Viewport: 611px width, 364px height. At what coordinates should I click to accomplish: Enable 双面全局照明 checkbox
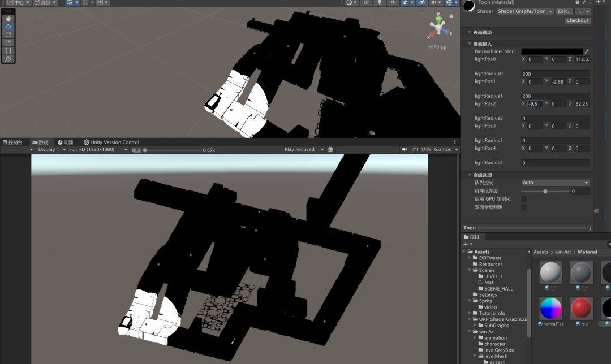pos(524,207)
